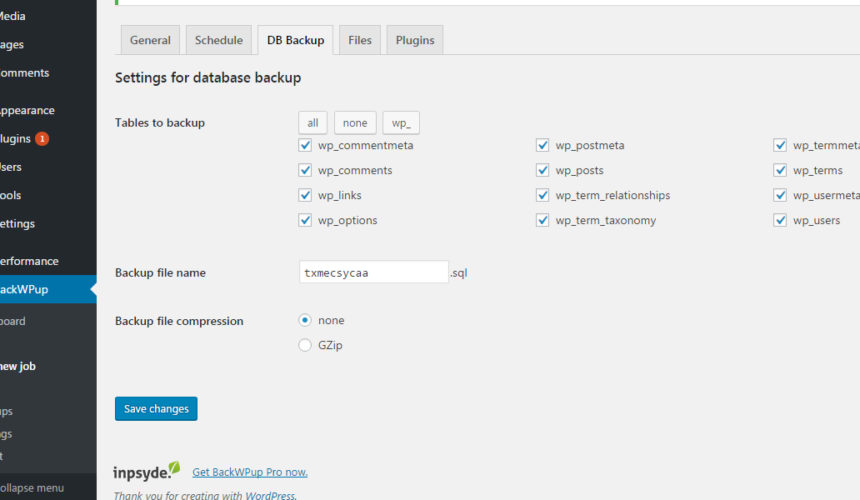Select the DB Backup tab

pyautogui.click(x=295, y=40)
